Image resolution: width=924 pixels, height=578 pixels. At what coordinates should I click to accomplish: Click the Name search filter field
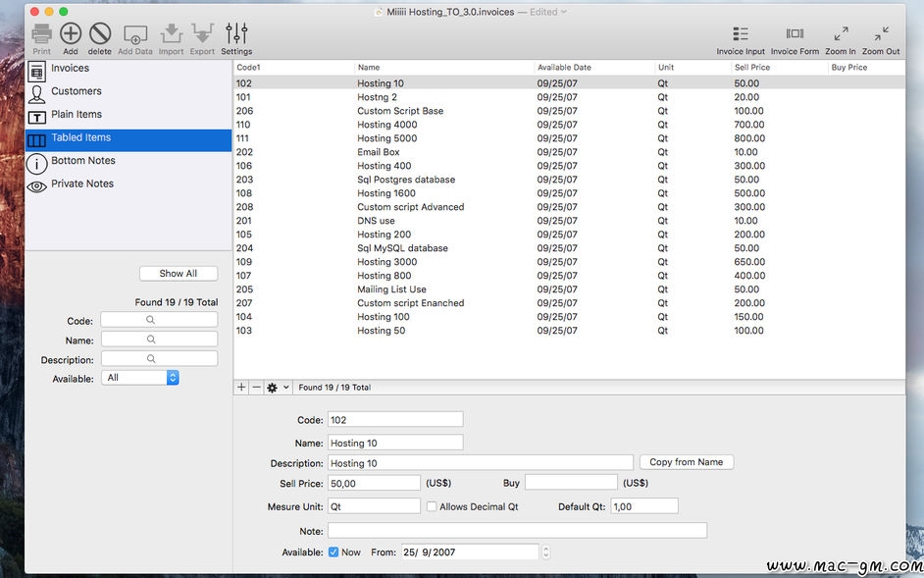click(159, 340)
